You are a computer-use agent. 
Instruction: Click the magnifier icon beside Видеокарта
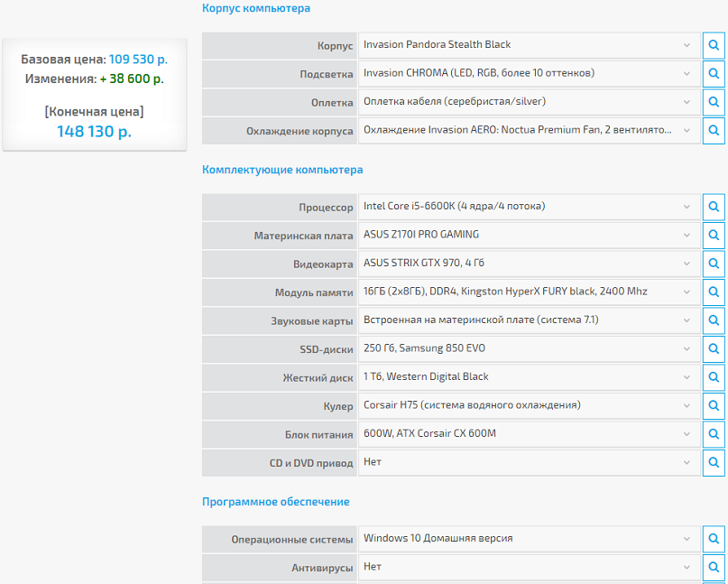pos(714,264)
